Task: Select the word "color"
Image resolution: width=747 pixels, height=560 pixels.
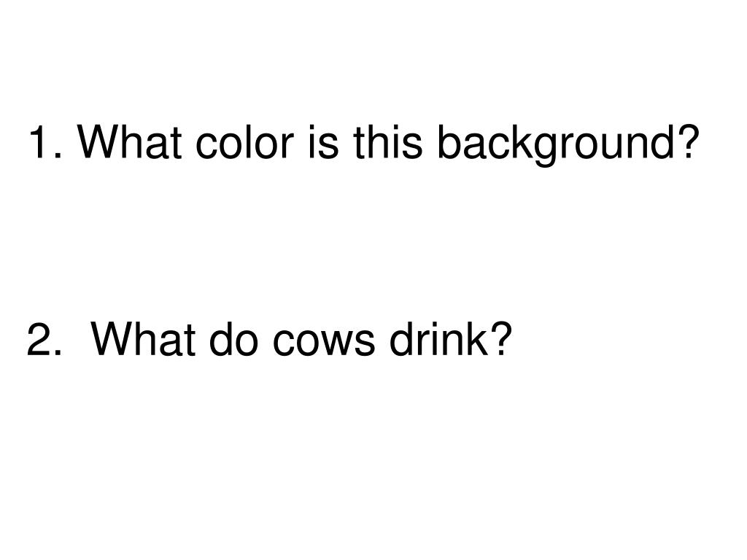Action: point(244,141)
